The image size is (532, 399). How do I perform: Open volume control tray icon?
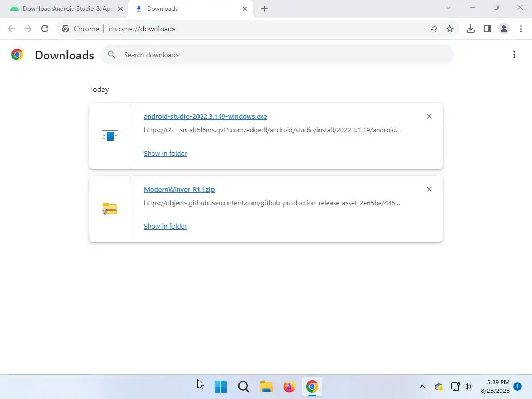click(x=468, y=387)
